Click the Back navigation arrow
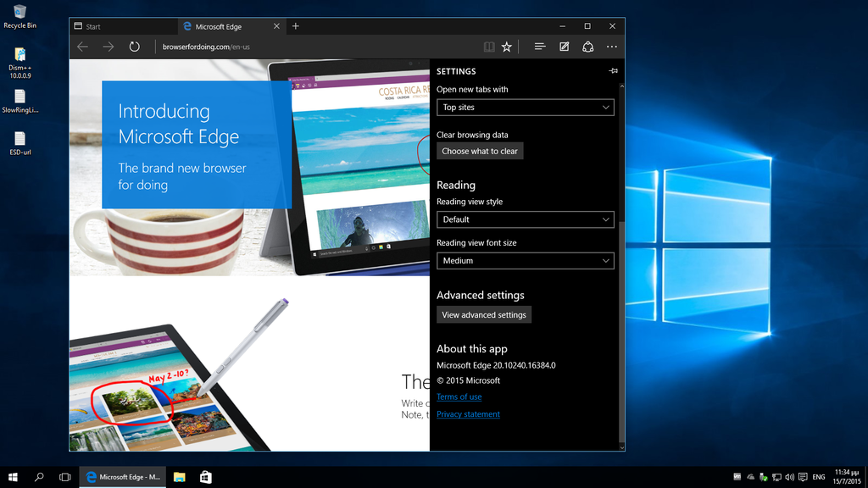Screen dimensions: 868x488 click(x=82, y=47)
